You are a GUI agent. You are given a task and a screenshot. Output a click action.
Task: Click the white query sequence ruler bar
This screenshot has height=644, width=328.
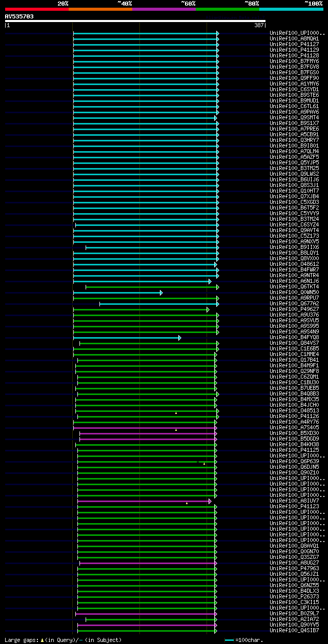point(135,21)
